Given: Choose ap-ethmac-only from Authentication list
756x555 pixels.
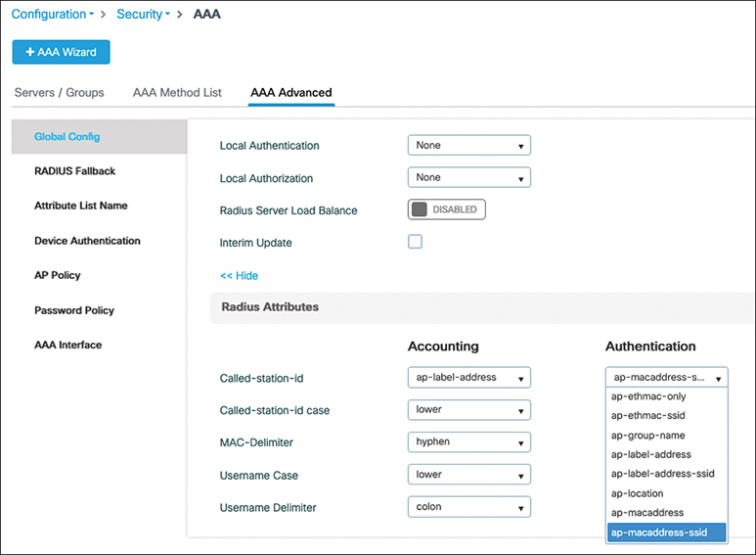Looking at the screenshot, I should [649, 396].
